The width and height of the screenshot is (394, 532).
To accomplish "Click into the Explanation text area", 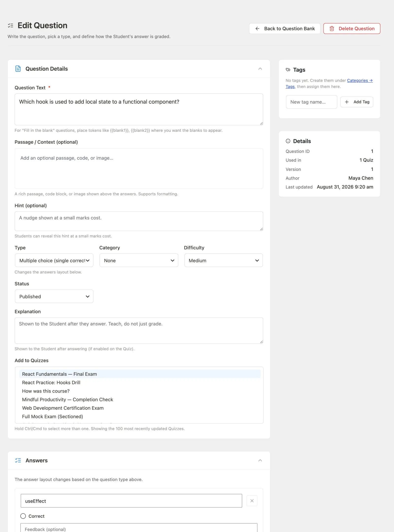I will coord(139,331).
